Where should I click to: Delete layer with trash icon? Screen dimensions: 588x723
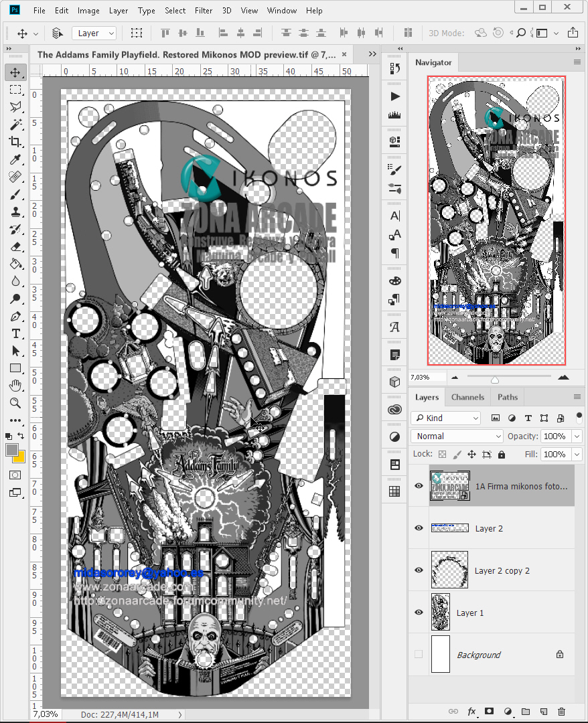(561, 712)
